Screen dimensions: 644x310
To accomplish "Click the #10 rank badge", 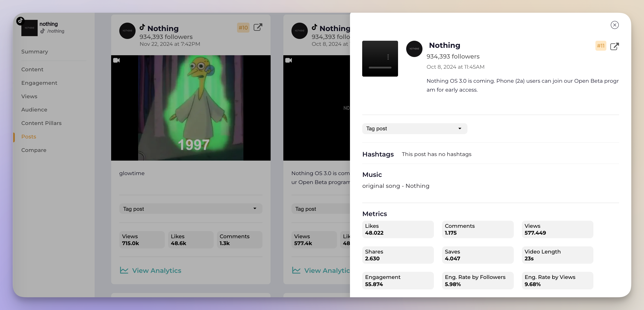I will tap(243, 27).
